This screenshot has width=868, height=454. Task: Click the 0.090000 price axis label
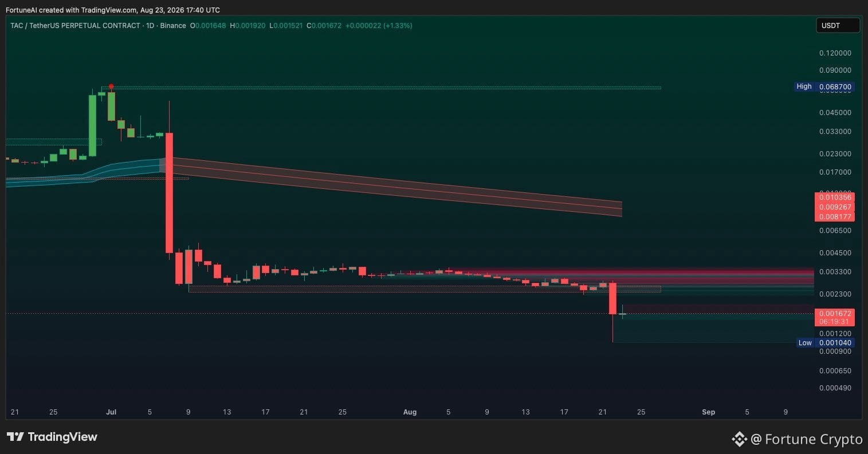835,70
